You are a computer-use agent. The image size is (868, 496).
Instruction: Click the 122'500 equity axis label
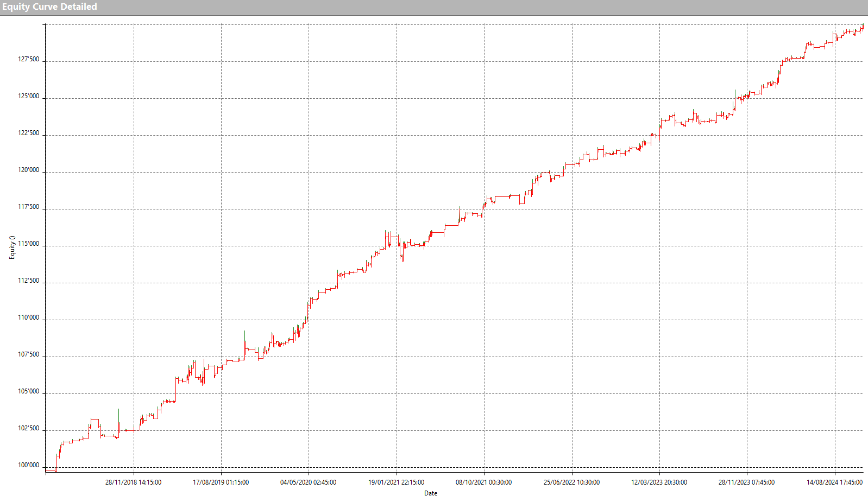tap(29, 133)
